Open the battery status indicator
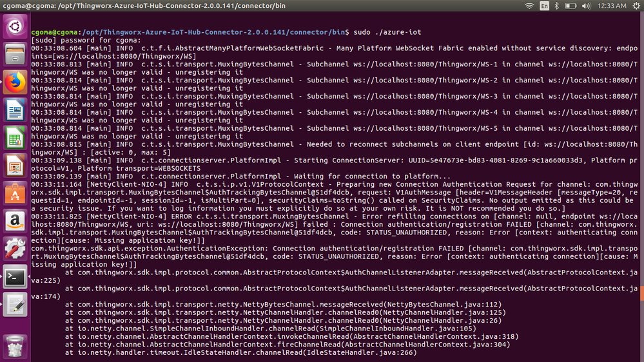644x362 pixels. point(571,6)
